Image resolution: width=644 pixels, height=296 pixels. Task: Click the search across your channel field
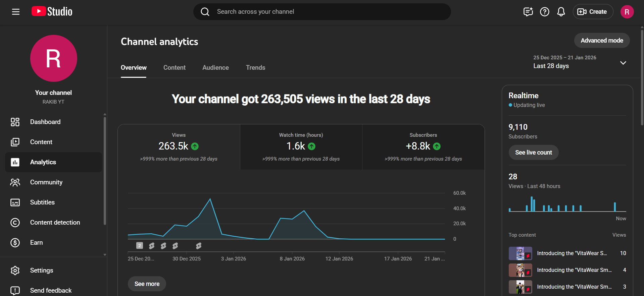(x=322, y=12)
